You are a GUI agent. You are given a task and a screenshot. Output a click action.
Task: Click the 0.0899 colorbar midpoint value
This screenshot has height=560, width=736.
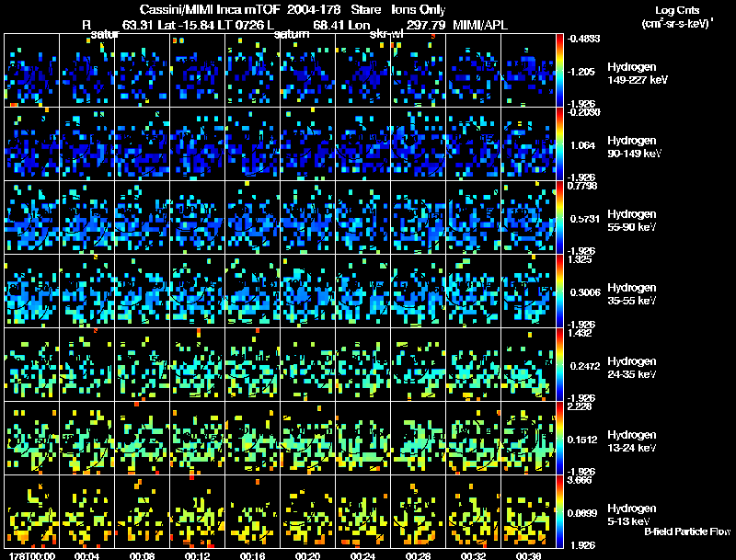pos(582,513)
